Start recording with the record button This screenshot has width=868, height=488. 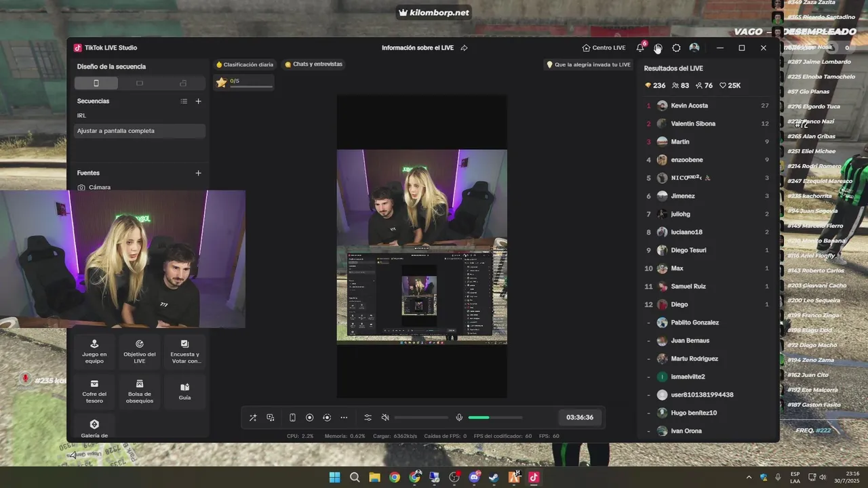(309, 418)
